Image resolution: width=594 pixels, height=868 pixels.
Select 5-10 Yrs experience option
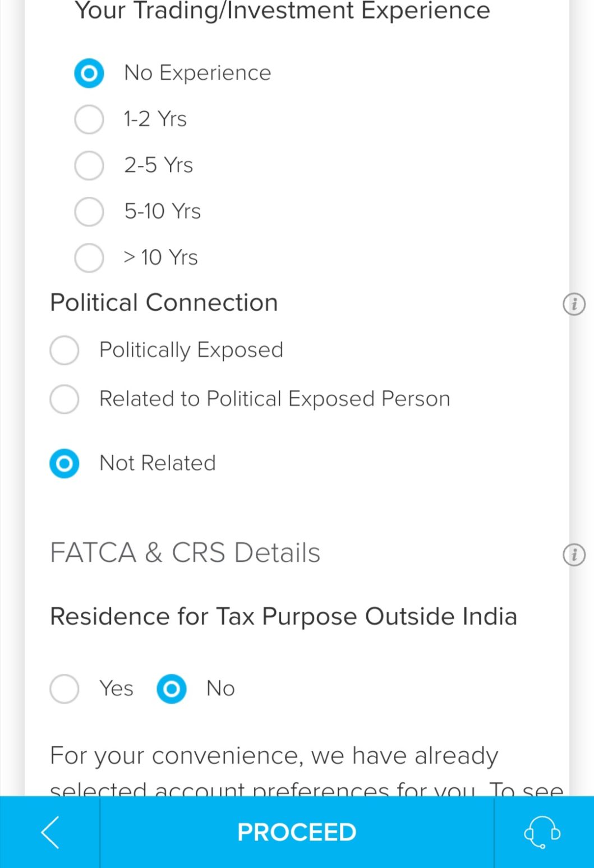coord(89,211)
